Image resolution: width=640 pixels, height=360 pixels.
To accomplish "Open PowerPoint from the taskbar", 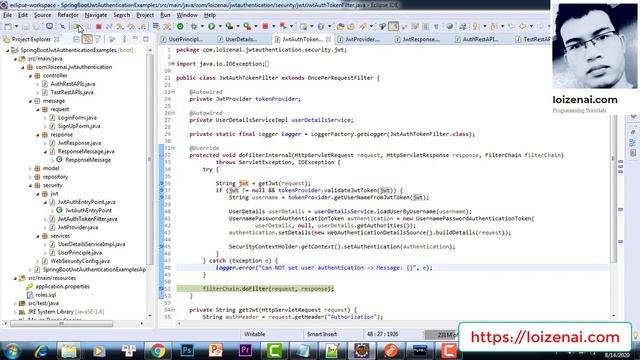I will pyautogui.click(x=216, y=350).
